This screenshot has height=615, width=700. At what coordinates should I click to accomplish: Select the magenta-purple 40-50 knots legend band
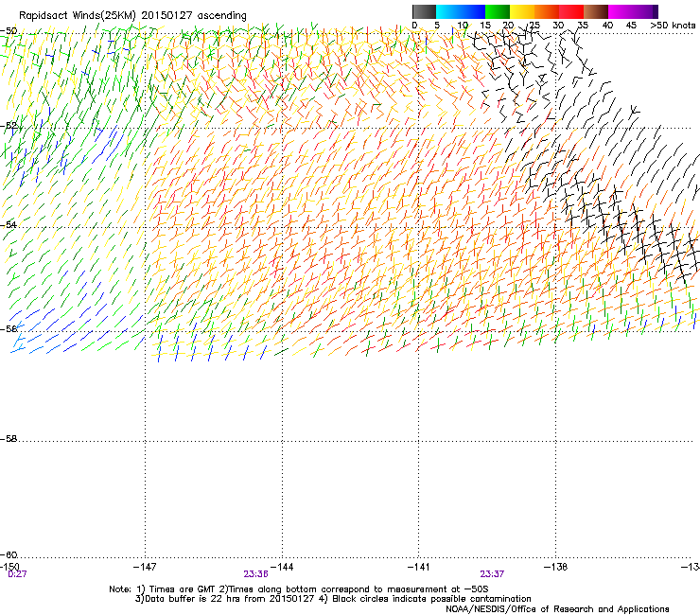point(633,11)
